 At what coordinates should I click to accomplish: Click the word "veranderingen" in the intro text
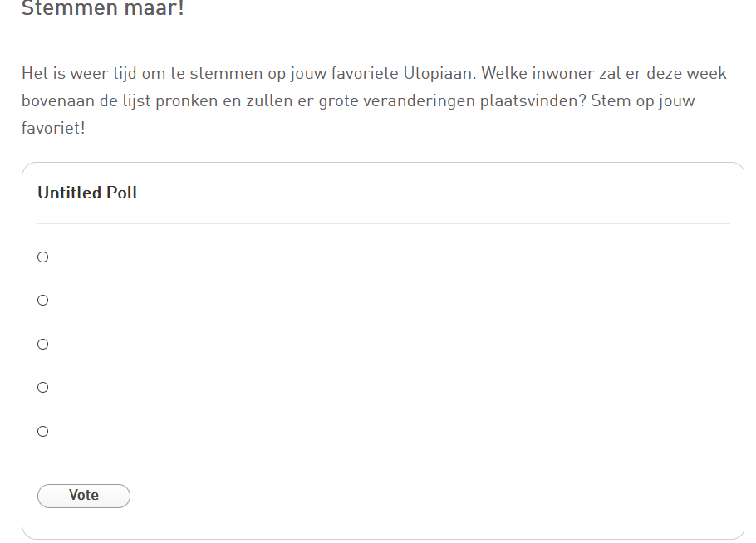419,101
